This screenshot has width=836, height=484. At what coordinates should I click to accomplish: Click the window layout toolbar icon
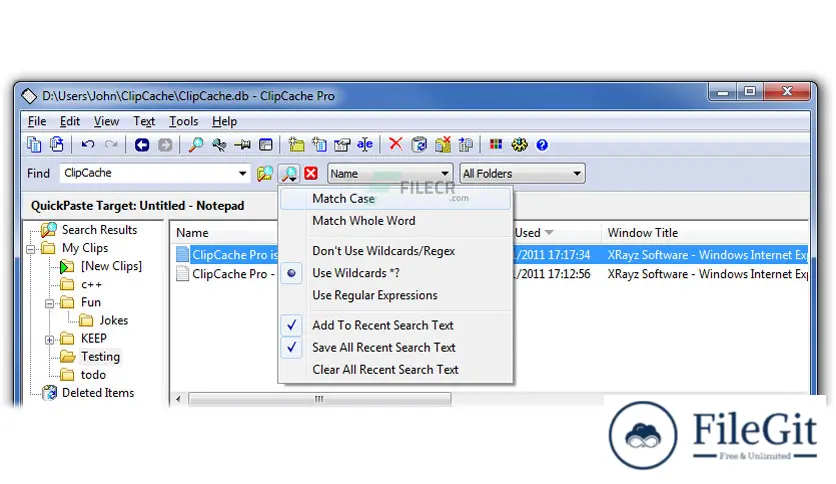(266, 145)
